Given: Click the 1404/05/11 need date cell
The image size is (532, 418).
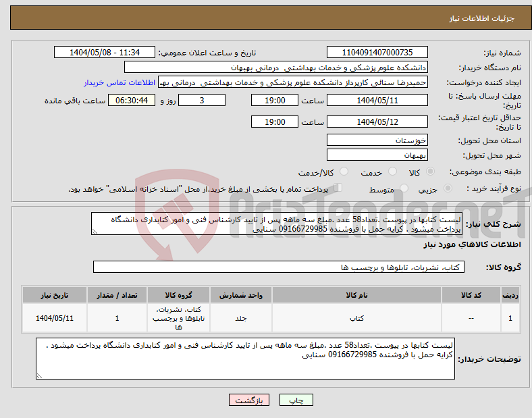Looking at the screenshot, I should coord(55,318).
